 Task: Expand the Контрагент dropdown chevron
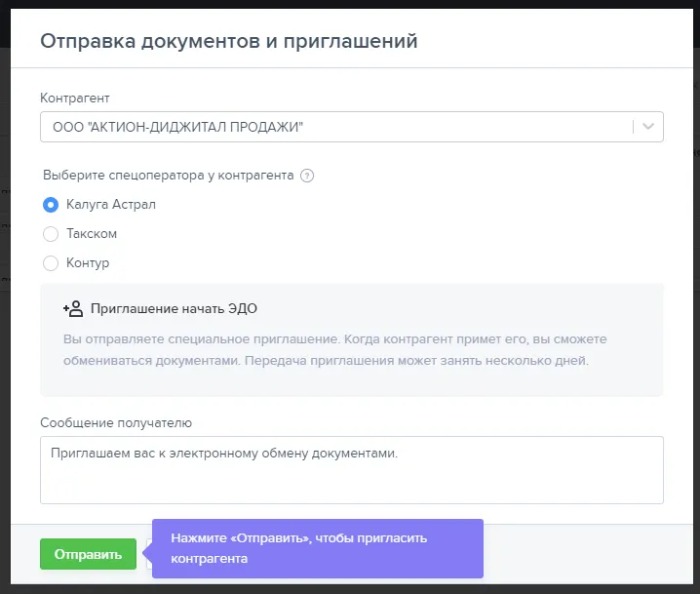pos(648,127)
